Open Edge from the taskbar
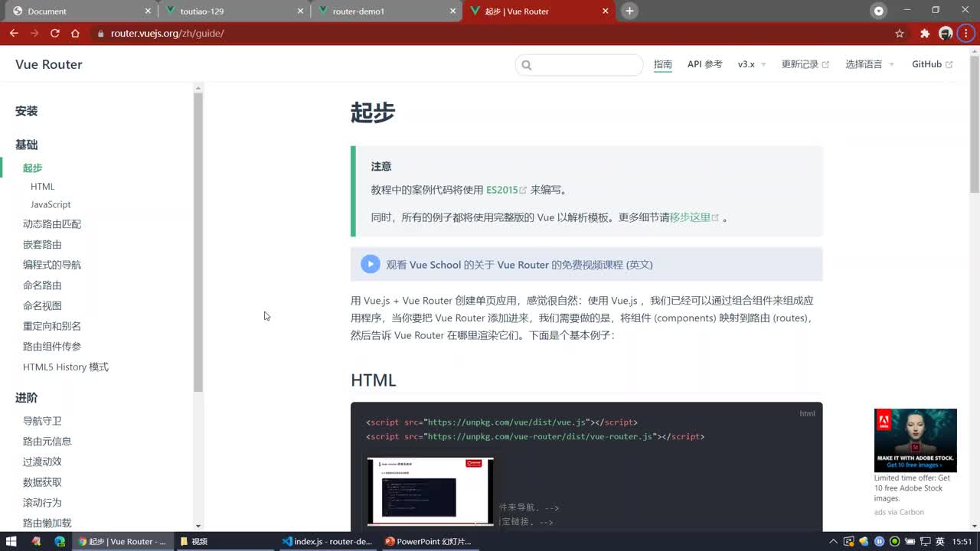Viewport: 980px width, 551px height. click(x=60, y=541)
